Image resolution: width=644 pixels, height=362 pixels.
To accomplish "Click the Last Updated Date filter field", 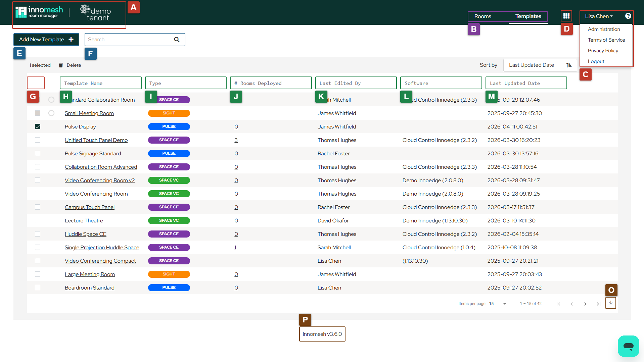I will pos(526,83).
